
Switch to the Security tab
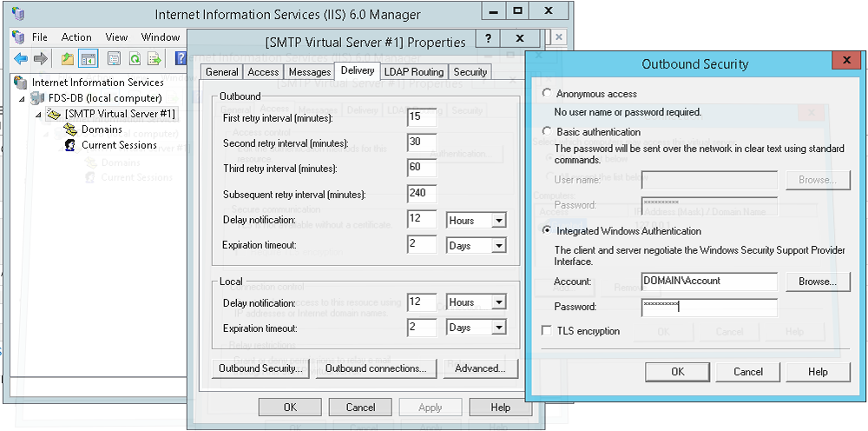point(470,72)
